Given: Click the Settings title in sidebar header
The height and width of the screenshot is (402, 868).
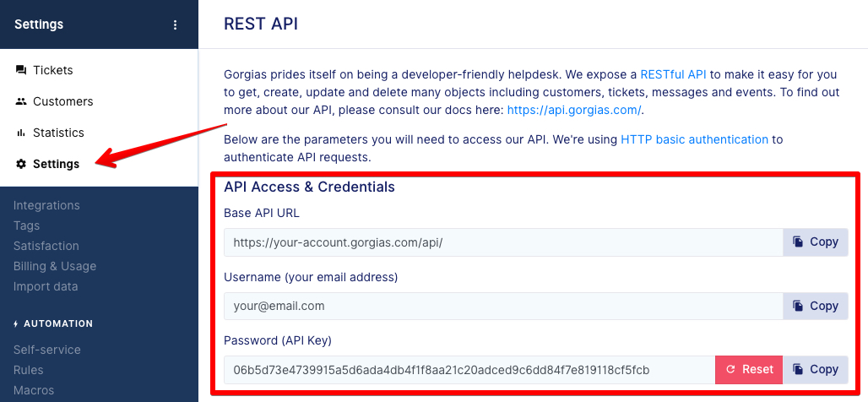Looking at the screenshot, I should pos(39,24).
